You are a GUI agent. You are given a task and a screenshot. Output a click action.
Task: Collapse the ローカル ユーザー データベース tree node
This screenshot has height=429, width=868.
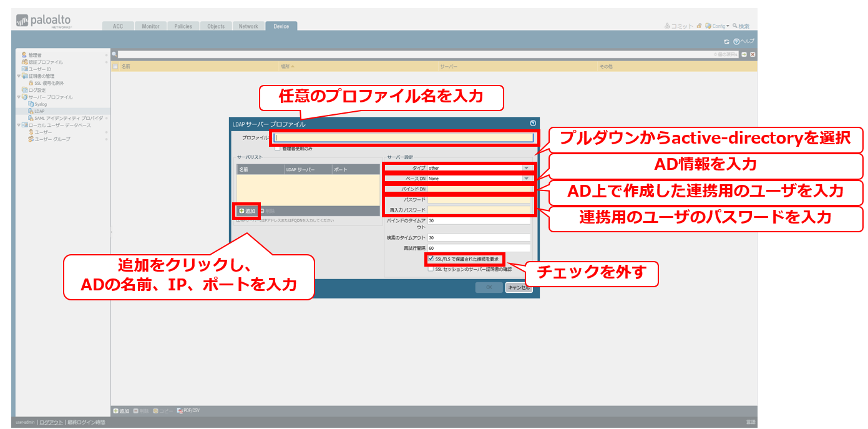coord(19,125)
